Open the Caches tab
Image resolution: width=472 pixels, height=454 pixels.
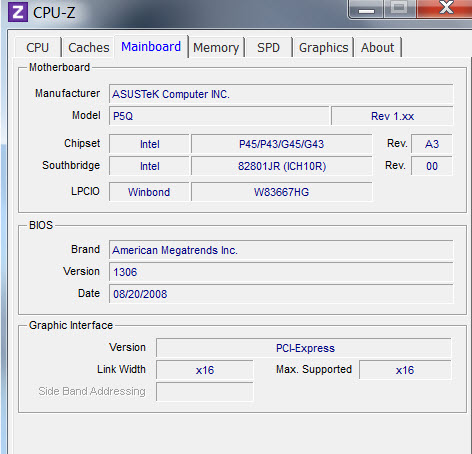[x=89, y=47]
